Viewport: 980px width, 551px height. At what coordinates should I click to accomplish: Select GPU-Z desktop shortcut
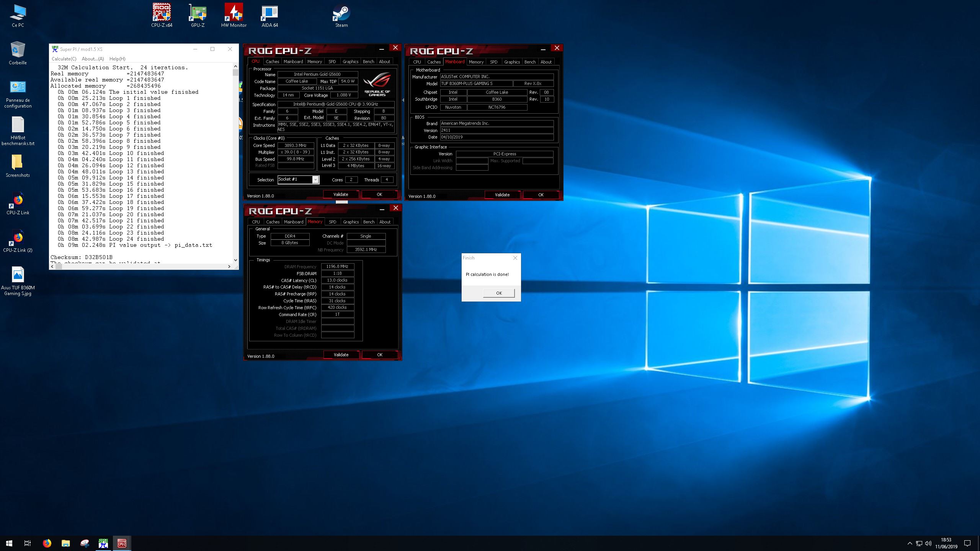[x=198, y=16]
